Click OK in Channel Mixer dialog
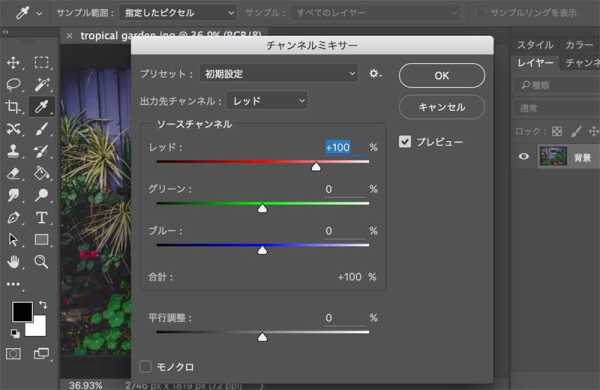 pyautogui.click(x=442, y=76)
